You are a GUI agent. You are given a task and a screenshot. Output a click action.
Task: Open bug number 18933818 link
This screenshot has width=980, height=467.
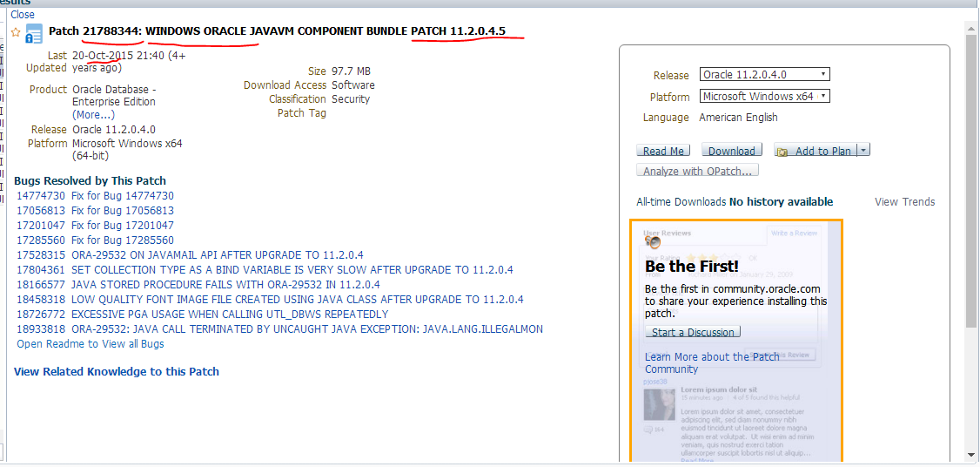click(x=41, y=328)
